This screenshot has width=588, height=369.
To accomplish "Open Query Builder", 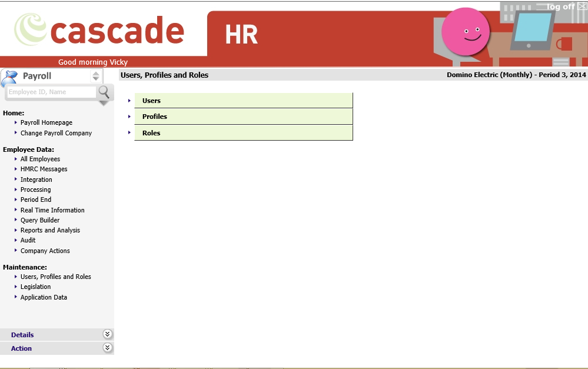I will coord(40,220).
